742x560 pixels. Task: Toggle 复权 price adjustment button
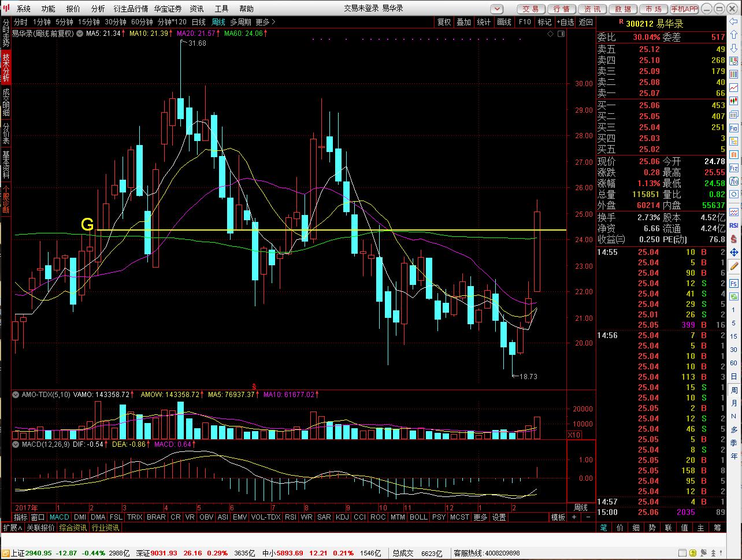(444, 22)
